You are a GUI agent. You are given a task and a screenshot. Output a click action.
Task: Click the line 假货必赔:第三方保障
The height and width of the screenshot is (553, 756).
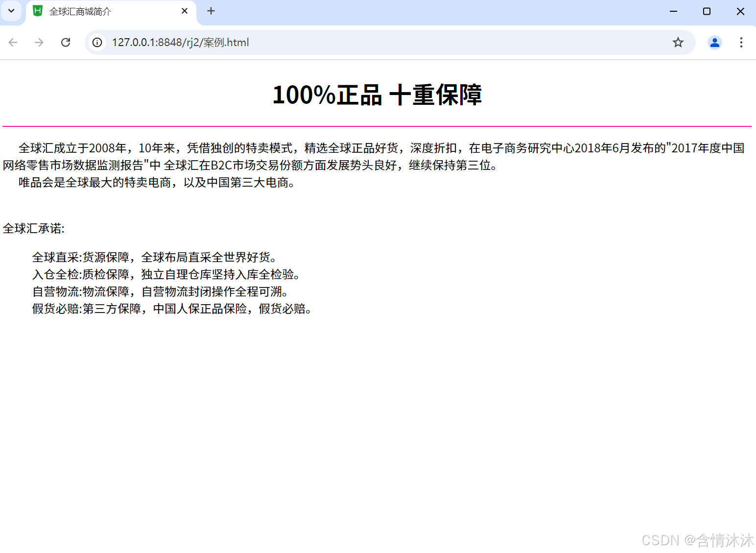(172, 309)
